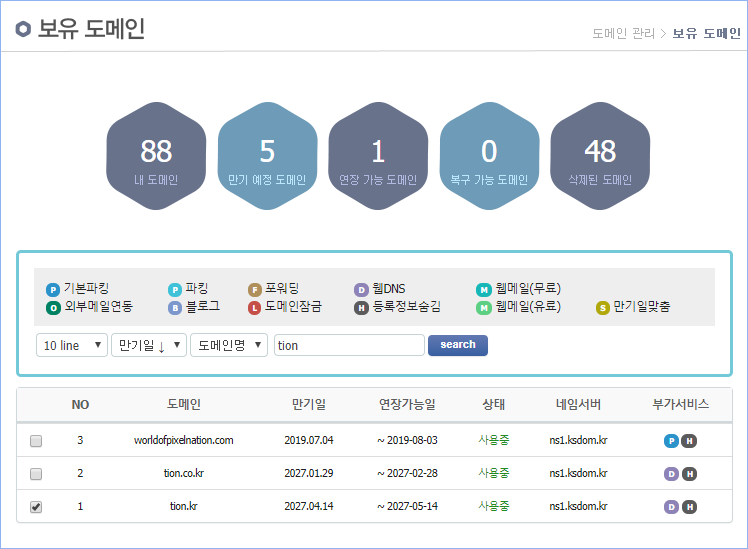Open the 10 line rows dropdown
Viewport: 748px width, 549px height.
(72, 345)
